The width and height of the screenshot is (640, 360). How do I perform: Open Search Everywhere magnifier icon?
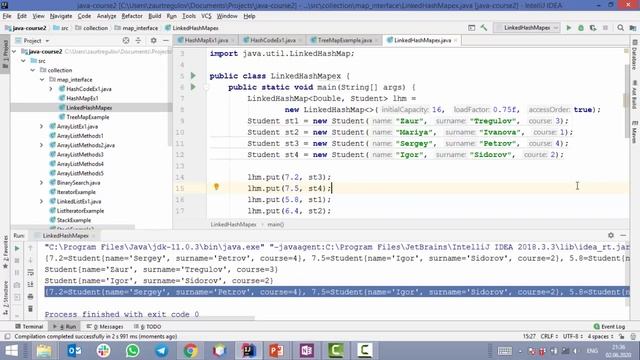[620, 28]
